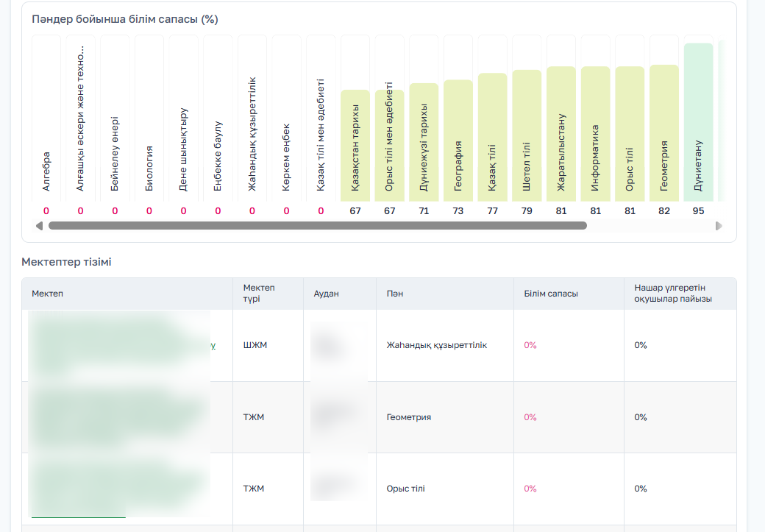Select the Алгебра bar in the chart

point(46,118)
